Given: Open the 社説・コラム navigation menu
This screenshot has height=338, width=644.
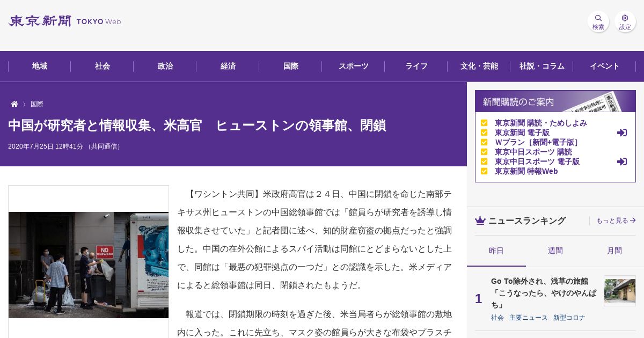Looking at the screenshot, I should point(542,66).
